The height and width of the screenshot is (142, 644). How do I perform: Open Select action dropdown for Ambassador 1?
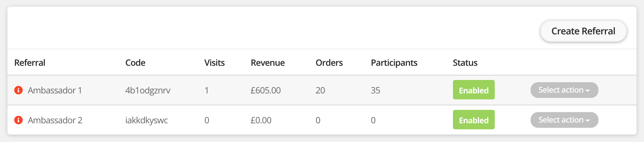(564, 90)
